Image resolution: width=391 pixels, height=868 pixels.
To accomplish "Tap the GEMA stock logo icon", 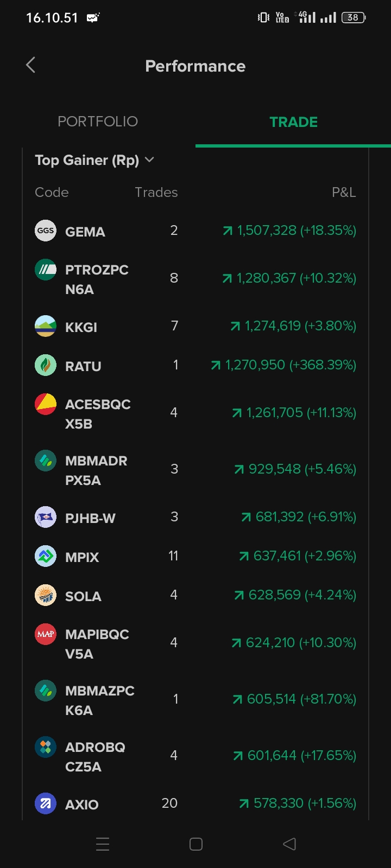I will tap(46, 231).
